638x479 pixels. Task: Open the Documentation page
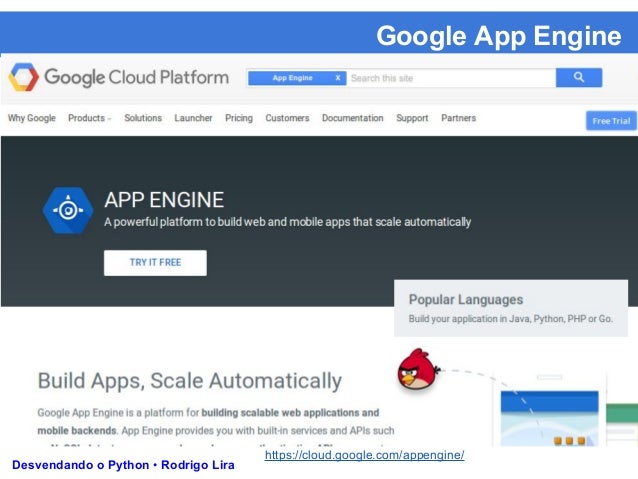point(353,118)
